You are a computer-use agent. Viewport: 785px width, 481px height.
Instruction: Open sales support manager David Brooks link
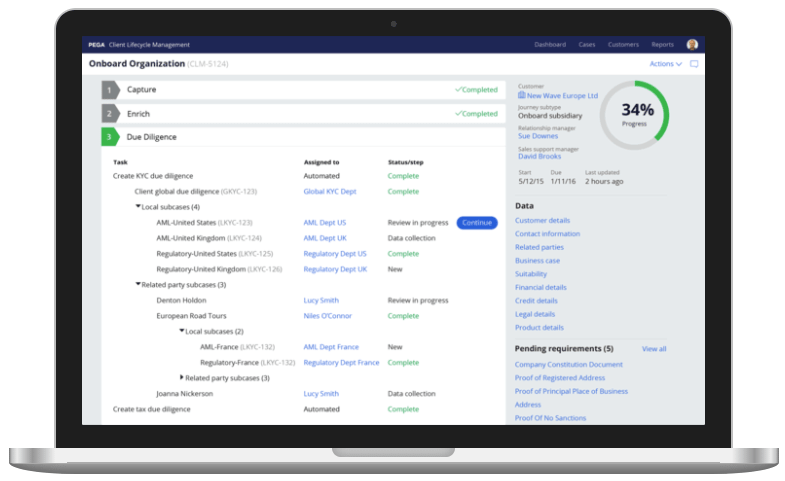(x=539, y=157)
